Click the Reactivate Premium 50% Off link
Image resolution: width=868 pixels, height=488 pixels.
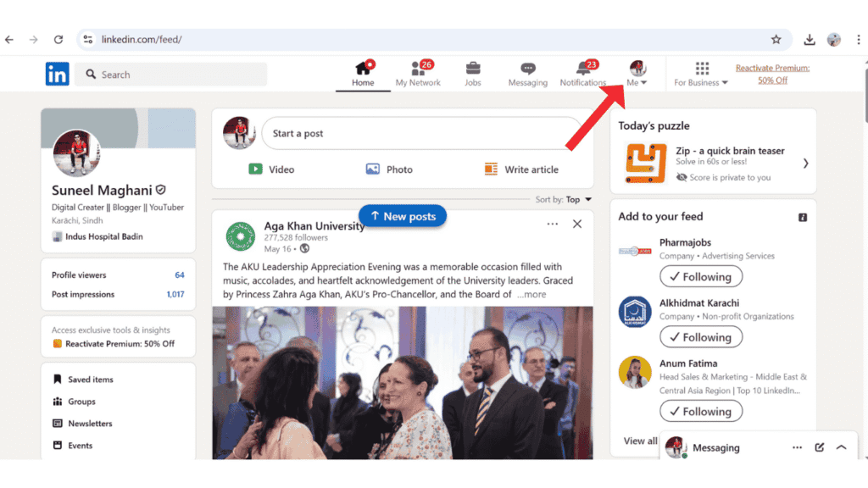click(772, 74)
